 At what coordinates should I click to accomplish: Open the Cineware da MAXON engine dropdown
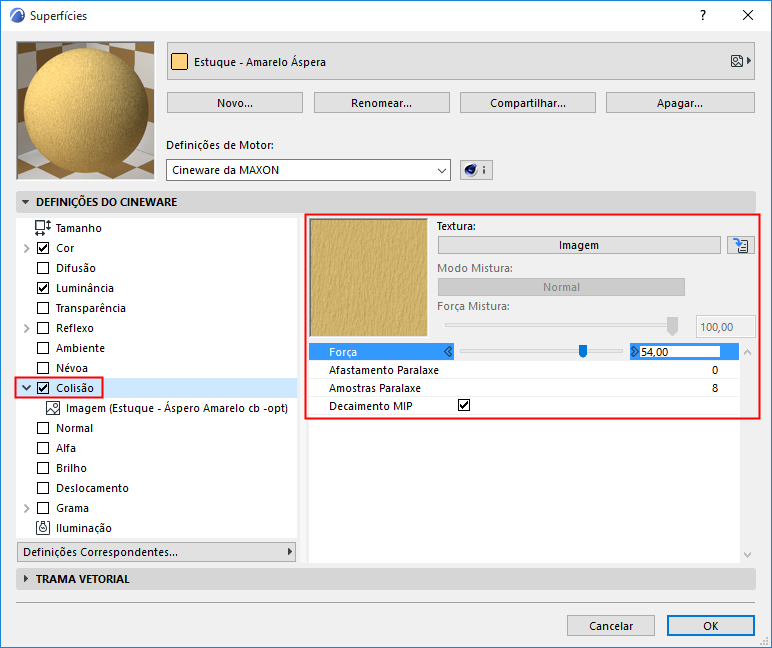pyautogui.click(x=308, y=170)
